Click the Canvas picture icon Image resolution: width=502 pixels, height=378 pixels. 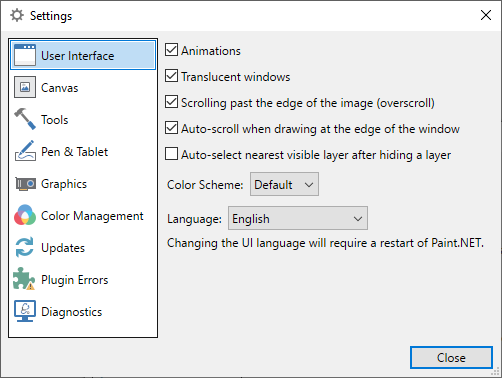[x=25, y=87]
